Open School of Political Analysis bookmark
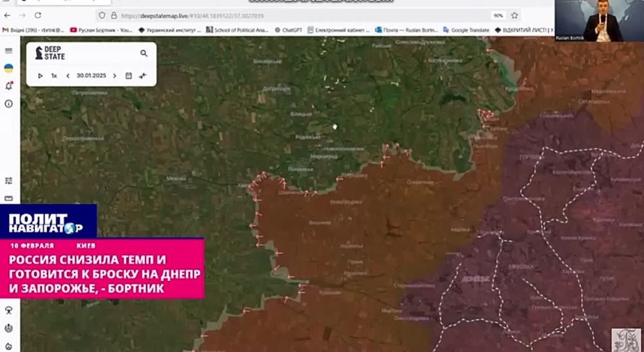The width and height of the screenshot is (644, 352). click(x=236, y=30)
